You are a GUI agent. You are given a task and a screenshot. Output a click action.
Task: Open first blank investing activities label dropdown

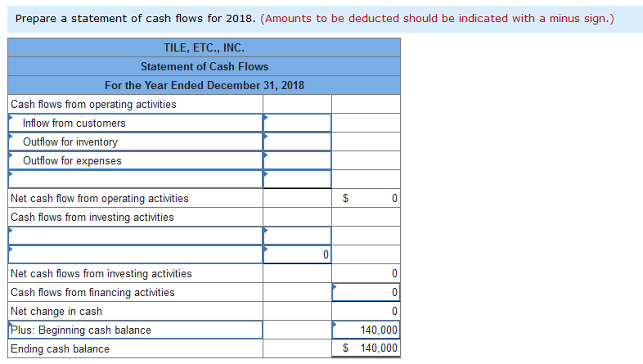[x=135, y=236]
